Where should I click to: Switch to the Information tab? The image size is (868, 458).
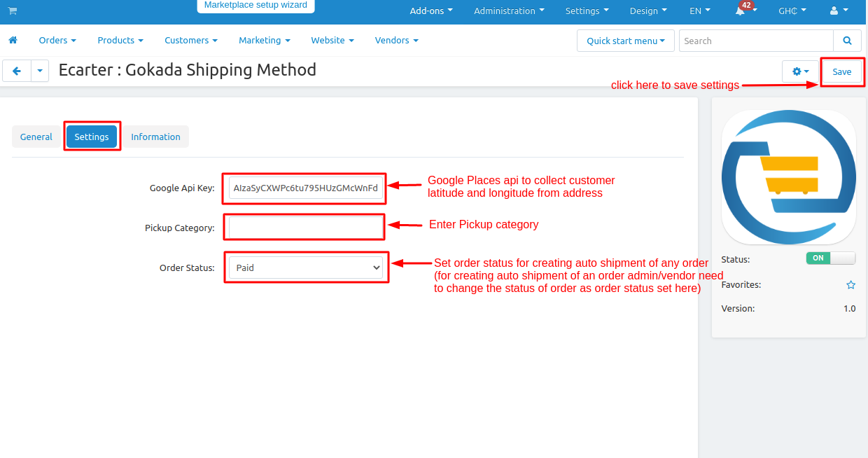[155, 137]
